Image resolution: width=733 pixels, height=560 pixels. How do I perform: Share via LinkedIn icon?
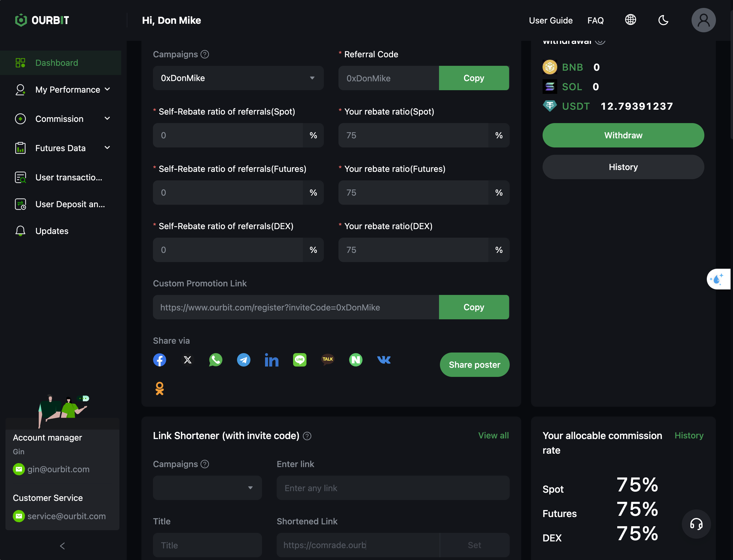coord(272,360)
